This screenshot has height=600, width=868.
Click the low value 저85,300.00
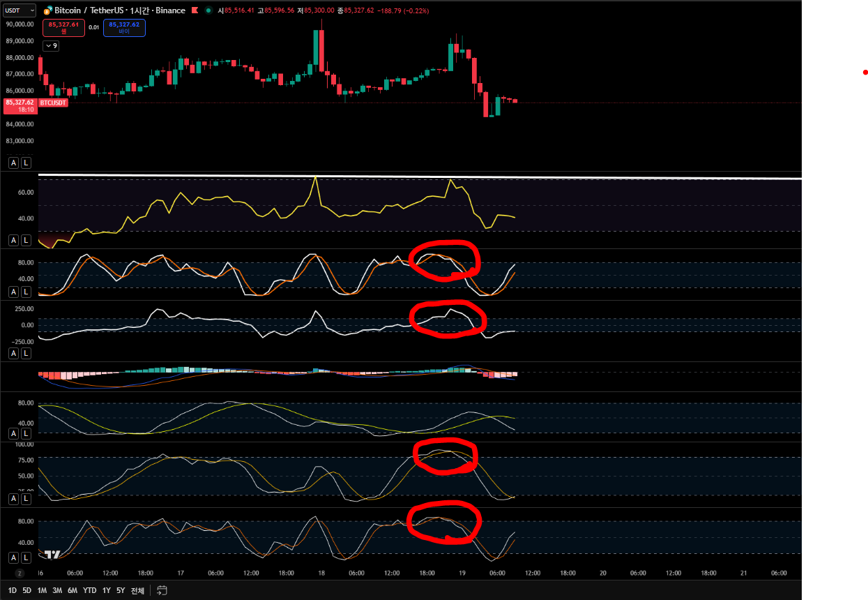[316, 11]
